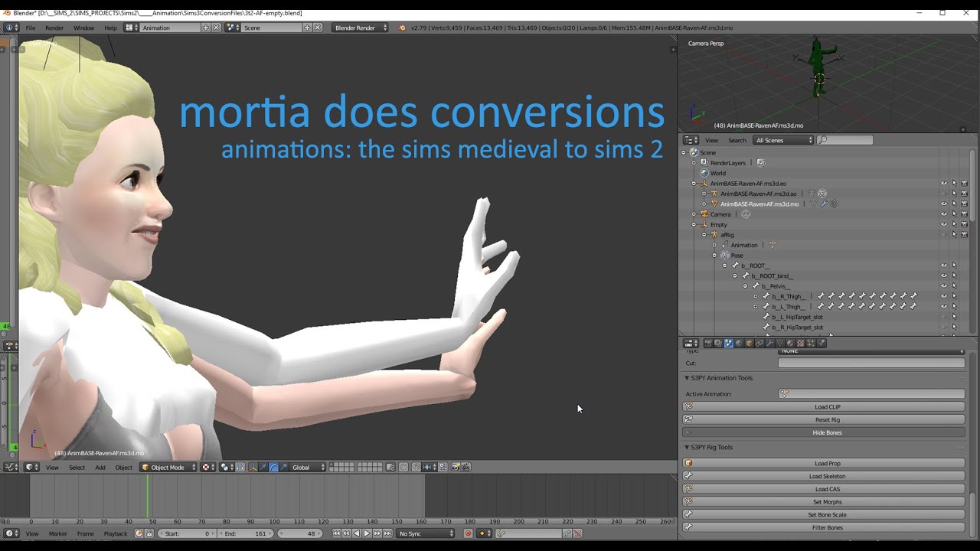Open the Playback menu in timeline

pos(116,533)
